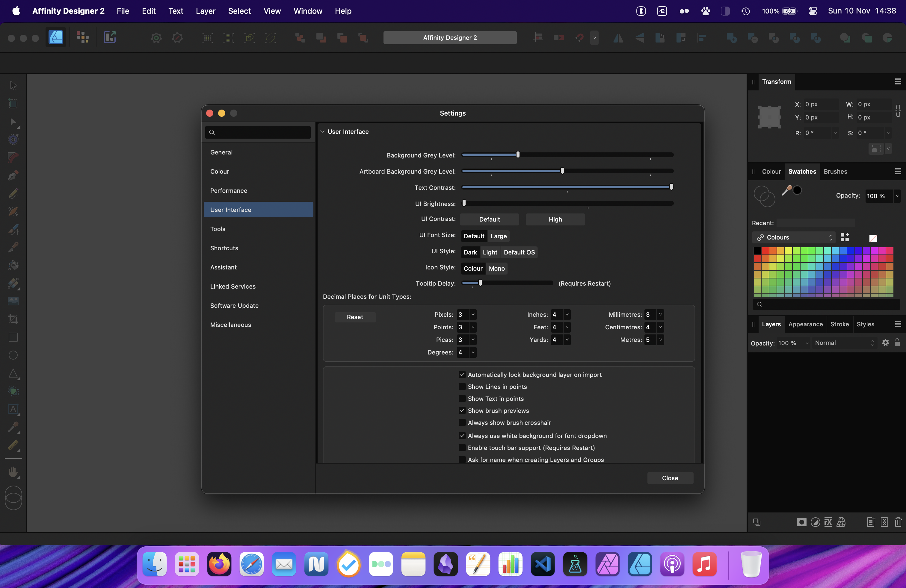
Task: Open the Inches decimal places dropdown
Action: click(x=567, y=315)
